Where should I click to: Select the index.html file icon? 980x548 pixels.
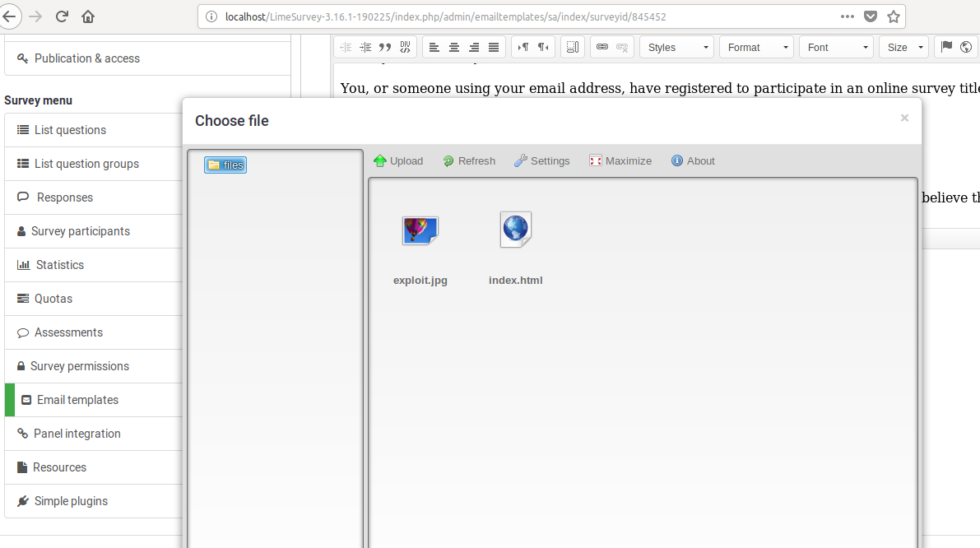[516, 230]
